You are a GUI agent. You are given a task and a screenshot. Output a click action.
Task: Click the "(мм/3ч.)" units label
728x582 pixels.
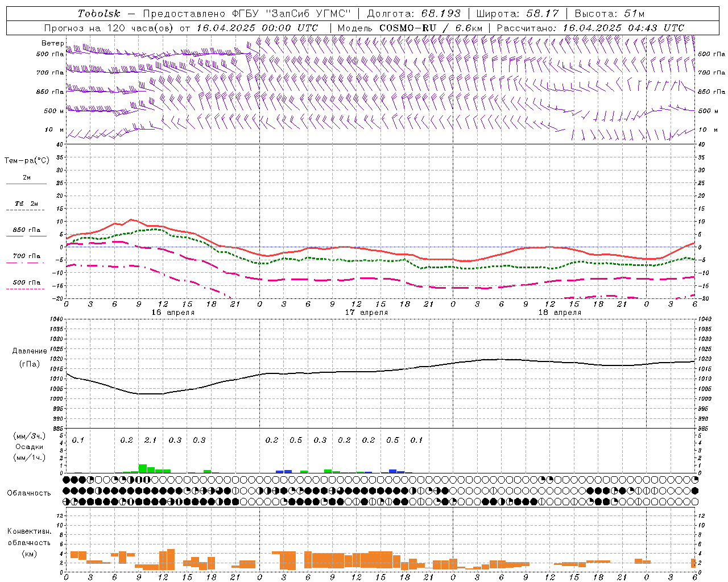click(x=30, y=436)
